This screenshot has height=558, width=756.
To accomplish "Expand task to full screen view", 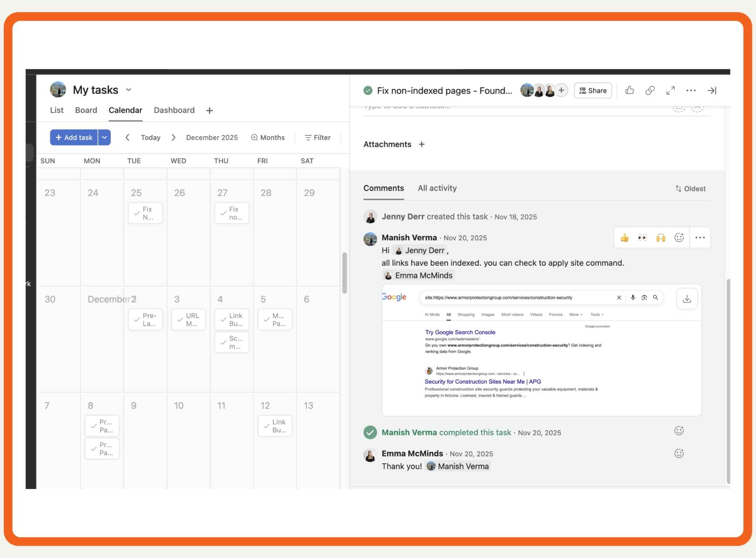I will (670, 90).
